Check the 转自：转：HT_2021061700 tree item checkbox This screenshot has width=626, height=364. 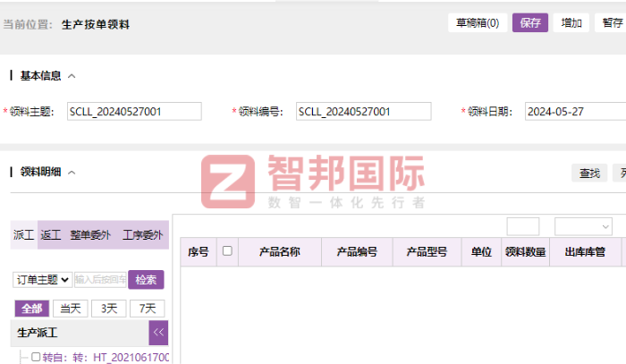(x=36, y=357)
